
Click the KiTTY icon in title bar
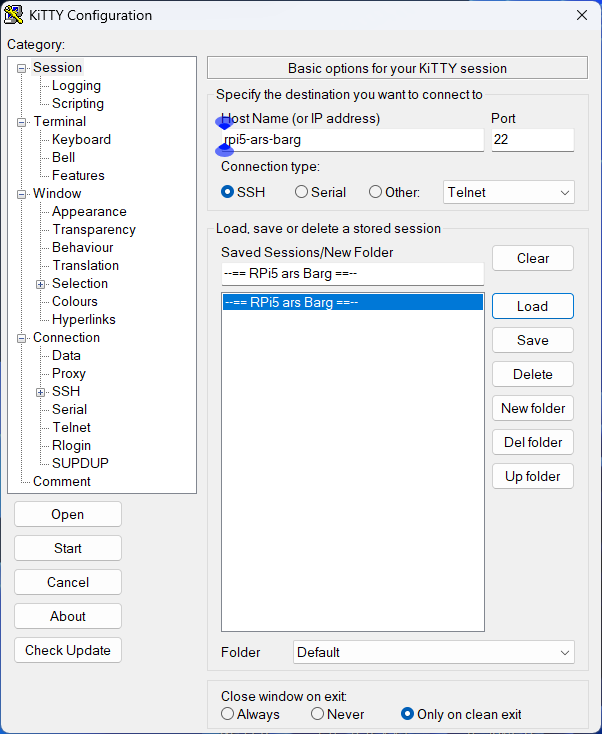click(x=14, y=15)
